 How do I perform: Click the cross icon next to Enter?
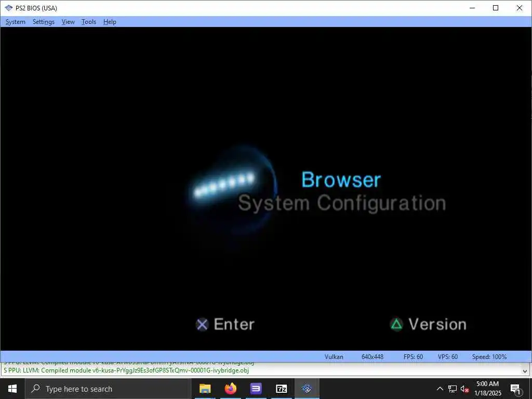[202, 325]
